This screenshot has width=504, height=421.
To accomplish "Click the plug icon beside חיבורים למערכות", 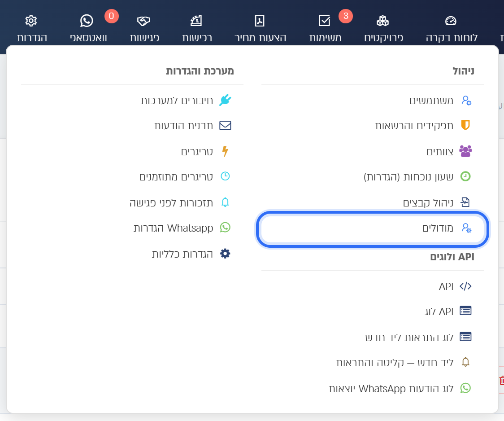I will click(x=225, y=100).
